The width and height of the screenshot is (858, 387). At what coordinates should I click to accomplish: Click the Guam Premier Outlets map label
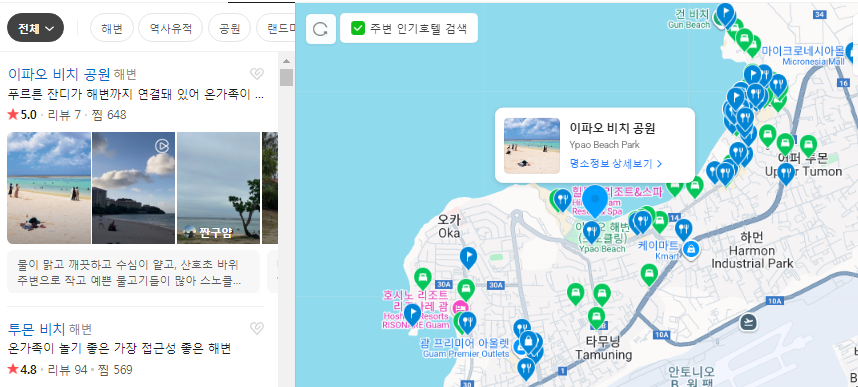(x=464, y=348)
